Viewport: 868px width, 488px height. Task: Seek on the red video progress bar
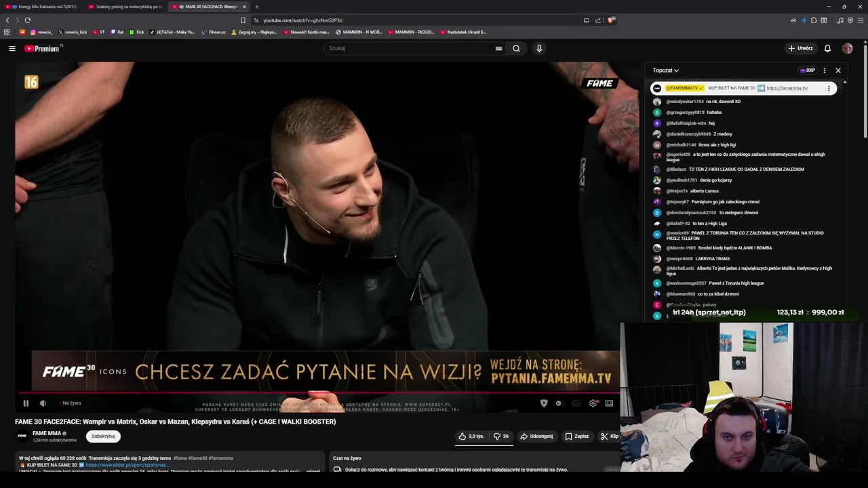[319, 392]
